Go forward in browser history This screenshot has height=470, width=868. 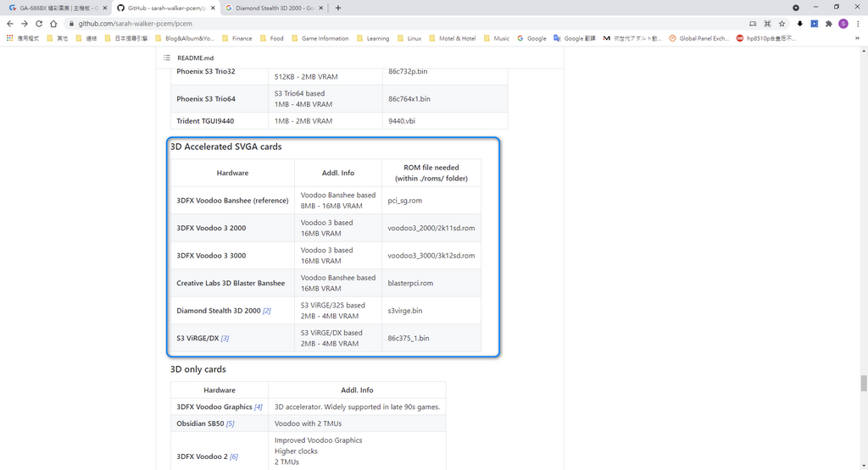(25, 24)
